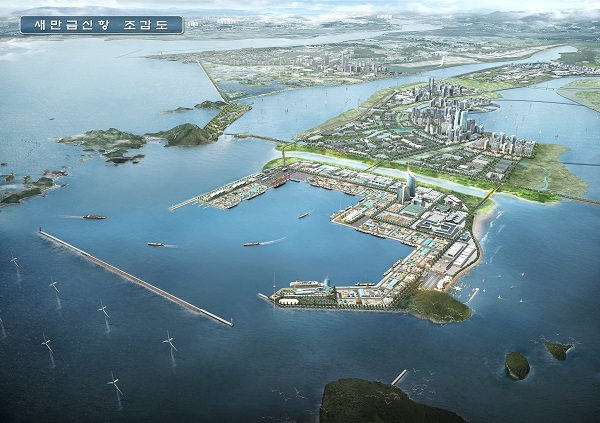
Task: Click the long breakwater in the sea
Action: pyautogui.click(x=135, y=277)
